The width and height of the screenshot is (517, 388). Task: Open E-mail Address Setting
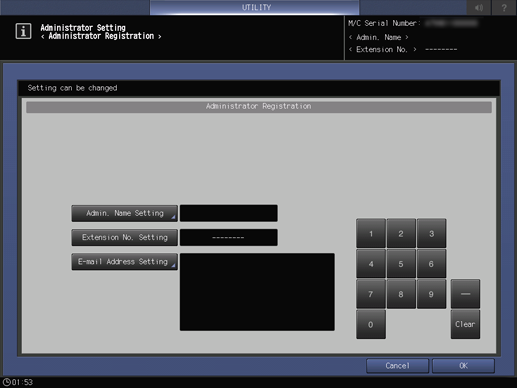(x=124, y=262)
